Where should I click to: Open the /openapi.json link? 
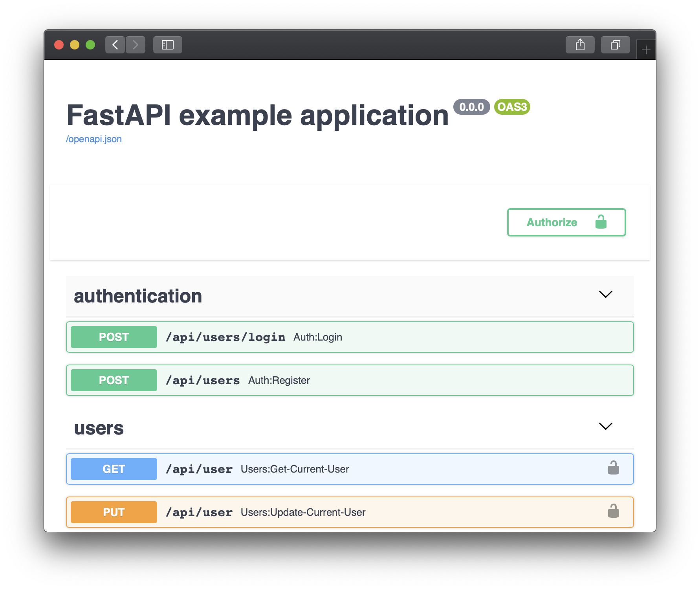(x=94, y=139)
